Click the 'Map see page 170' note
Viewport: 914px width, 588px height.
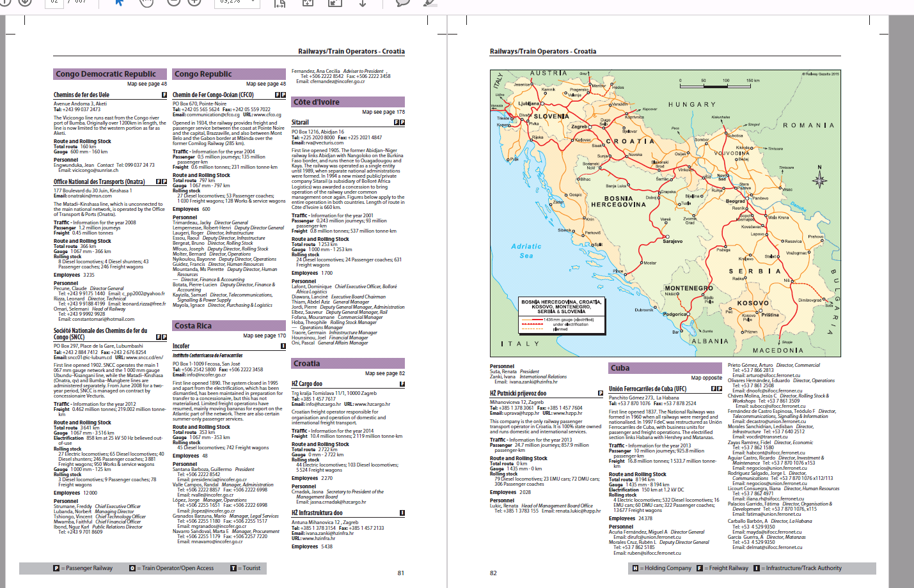tap(264, 336)
